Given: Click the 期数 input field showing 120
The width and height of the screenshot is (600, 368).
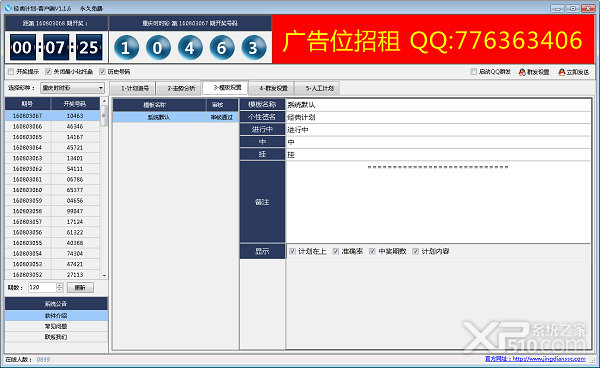Looking at the screenshot, I should click(42, 288).
